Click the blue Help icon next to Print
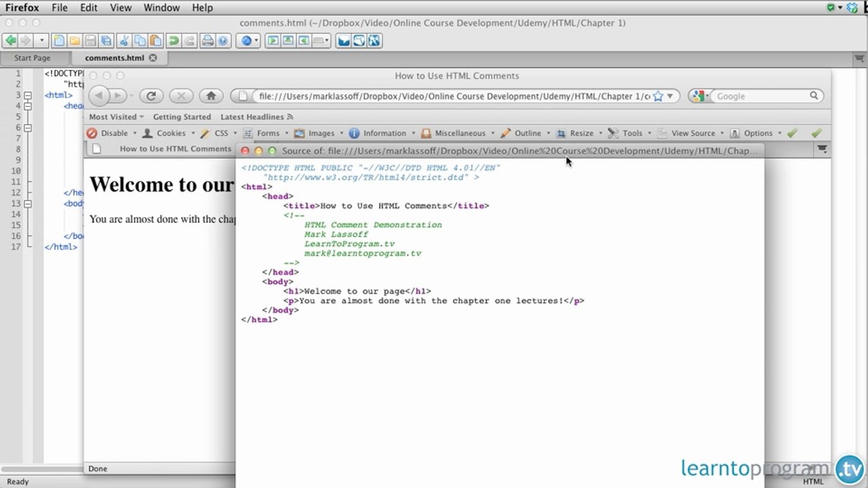 (x=223, y=41)
